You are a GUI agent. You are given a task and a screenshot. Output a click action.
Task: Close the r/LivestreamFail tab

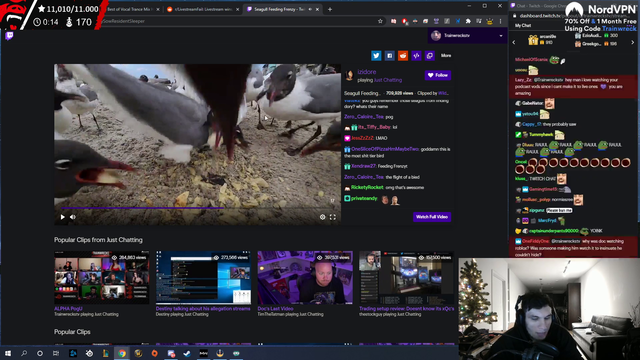point(237,9)
